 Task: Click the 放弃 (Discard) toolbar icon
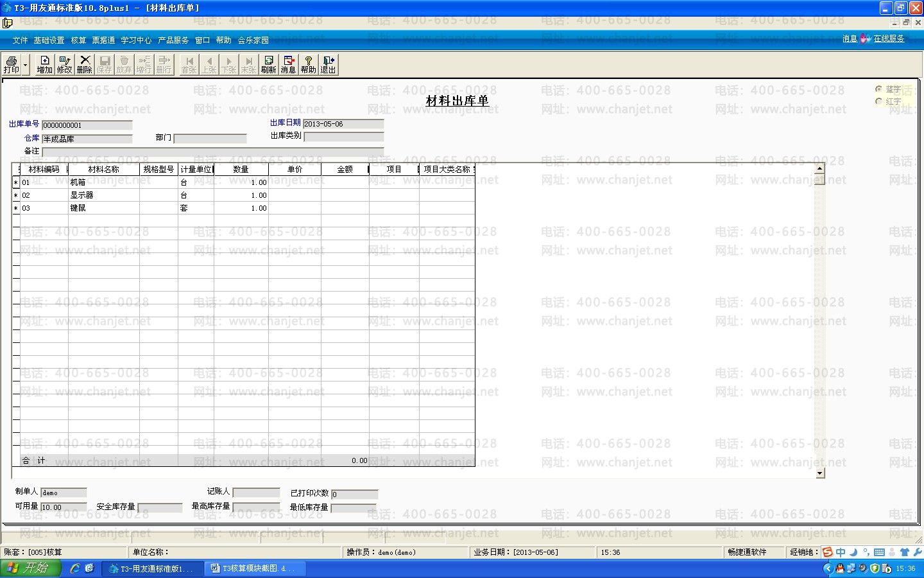(x=124, y=65)
